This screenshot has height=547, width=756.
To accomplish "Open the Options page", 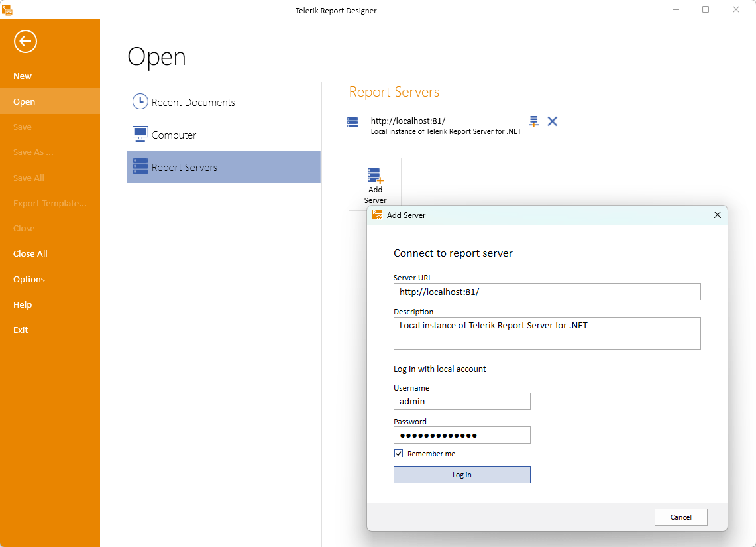I will (29, 279).
